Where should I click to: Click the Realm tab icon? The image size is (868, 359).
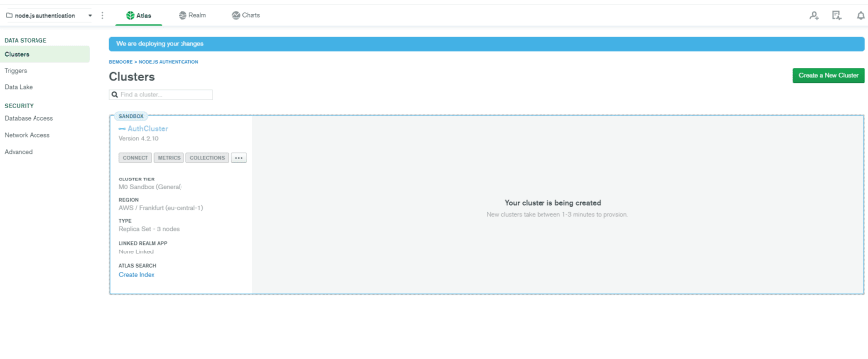tap(182, 16)
